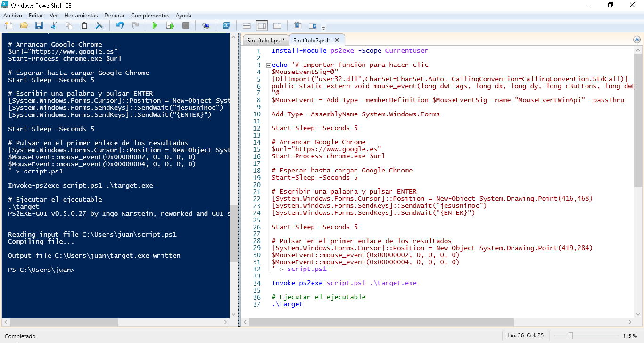Screen dimensions: 644x343
Task: Start a new remote PowerShell tab
Action: 206,25
